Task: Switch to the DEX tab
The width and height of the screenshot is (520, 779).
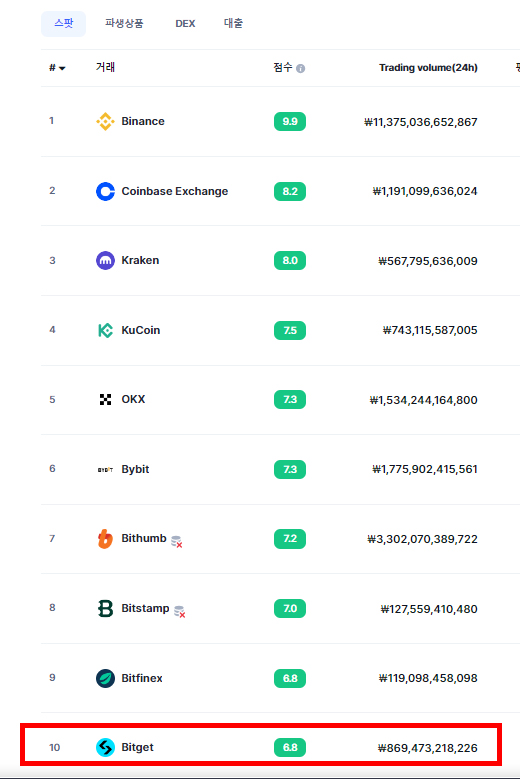Action: click(185, 23)
